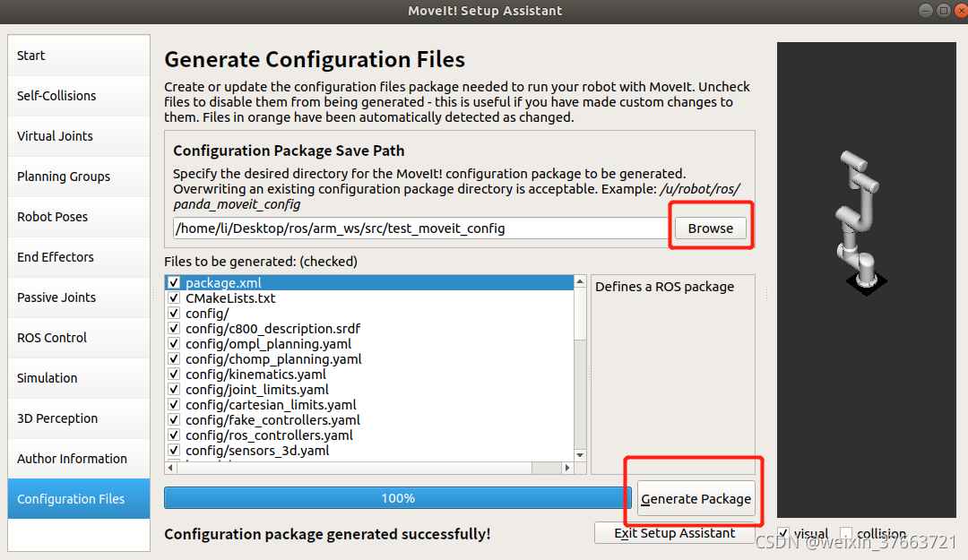Toggle config/sensors_3d.yaml checkbox
968x560 pixels.
174,450
